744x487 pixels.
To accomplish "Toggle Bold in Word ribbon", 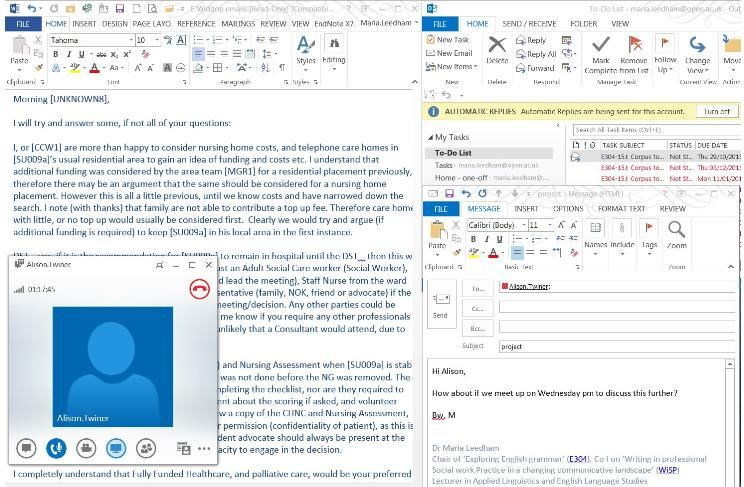I will coord(56,54).
